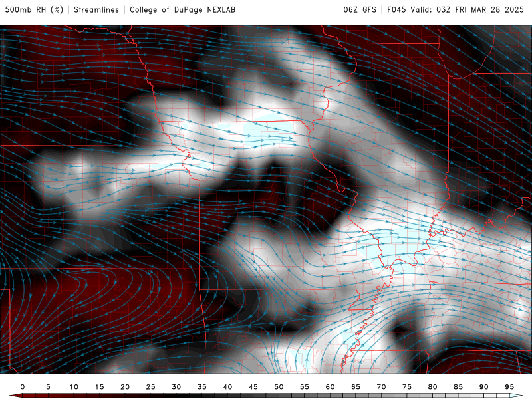
Task: Click the '0' value on the color scale
Action: tap(23, 387)
